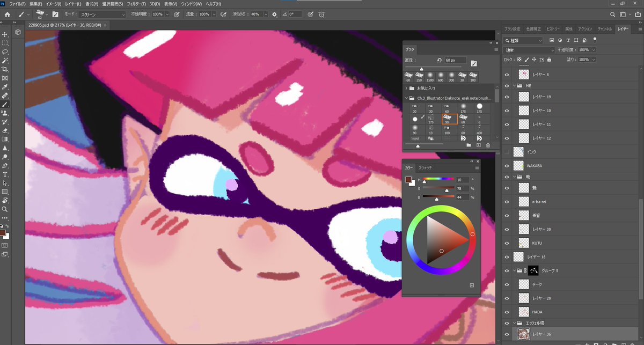Select the 90 brush preset highlighted
644x345 pixels.
coord(449,119)
